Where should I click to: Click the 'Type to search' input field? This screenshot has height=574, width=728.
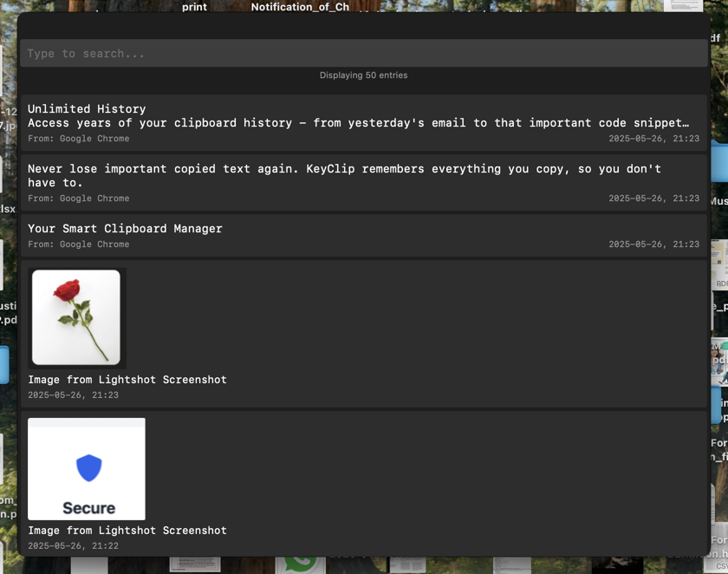coord(363,53)
